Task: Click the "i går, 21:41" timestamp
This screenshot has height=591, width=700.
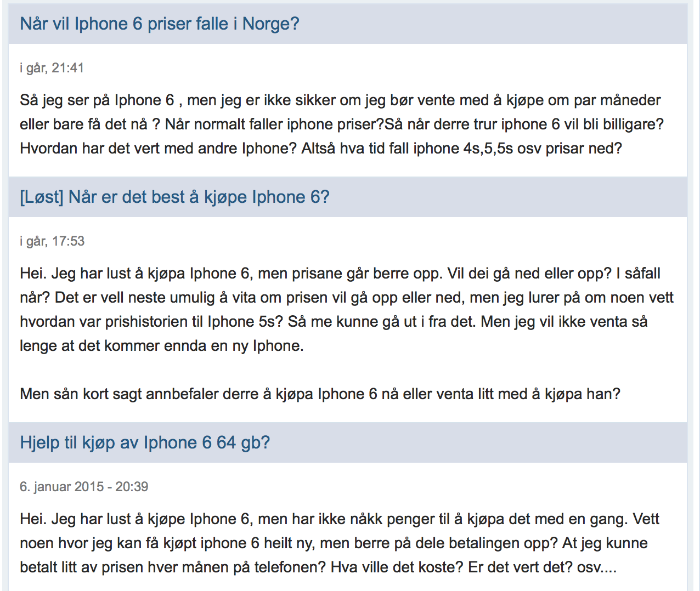Action: click(52, 68)
